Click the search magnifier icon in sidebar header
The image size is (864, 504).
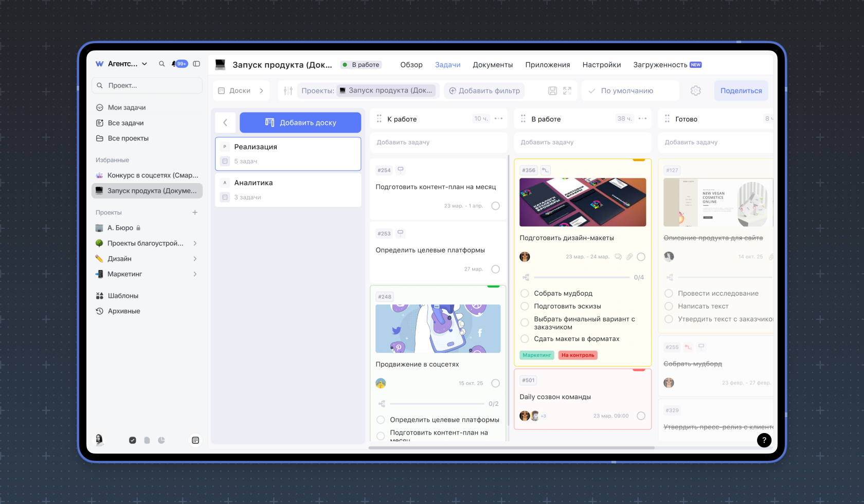tap(161, 64)
